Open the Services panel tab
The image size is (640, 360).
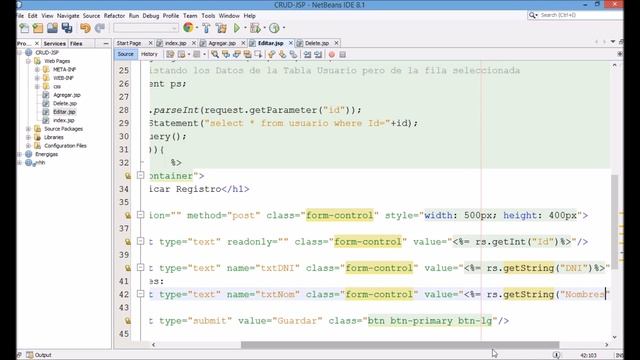(55, 43)
